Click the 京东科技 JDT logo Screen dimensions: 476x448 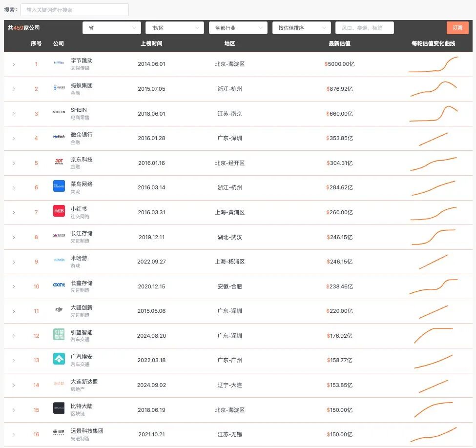[59, 161]
